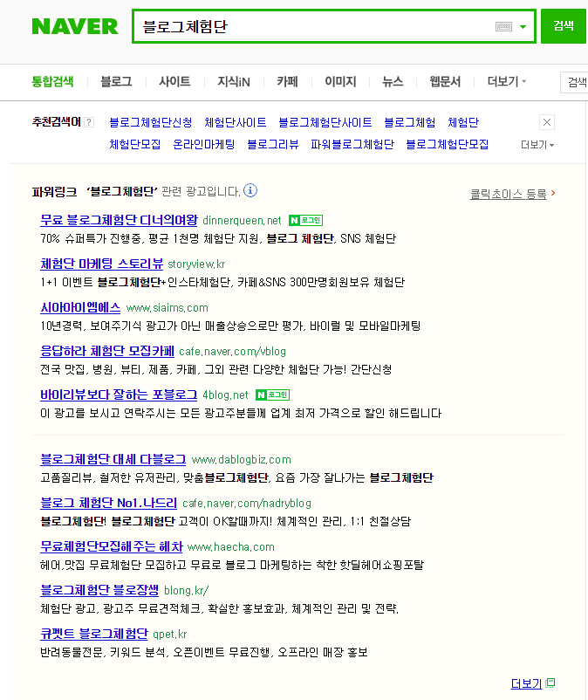Click the info icon next to 파워링크 heading
588x700 pixels.
click(x=250, y=190)
